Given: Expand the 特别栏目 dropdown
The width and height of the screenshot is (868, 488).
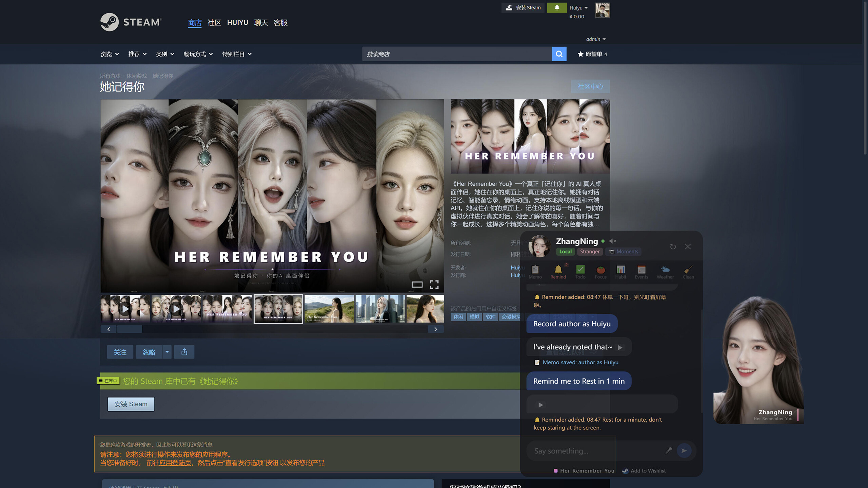Looking at the screenshot, I should [x=237, y=54].
